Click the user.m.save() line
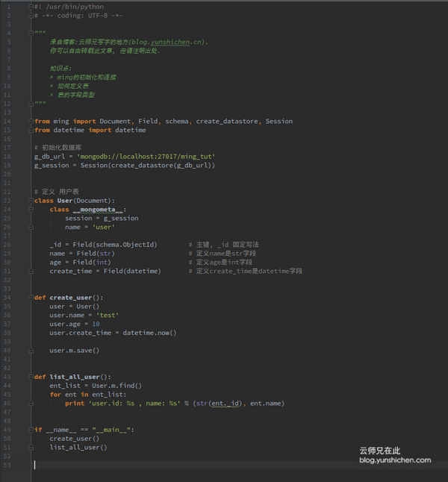 pyautogui.click(x=74, y=350)
